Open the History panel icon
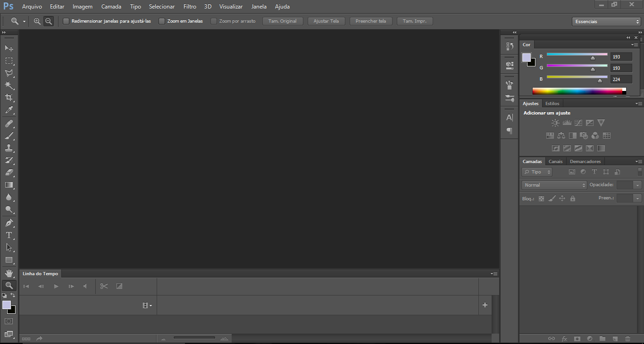The image size is (644, 344). tap(510, 46)
